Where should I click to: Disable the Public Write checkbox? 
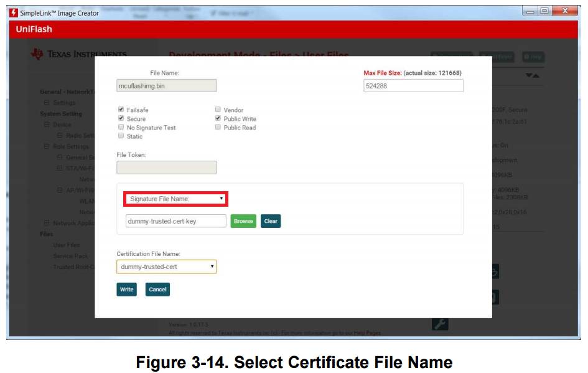point(218,118)
